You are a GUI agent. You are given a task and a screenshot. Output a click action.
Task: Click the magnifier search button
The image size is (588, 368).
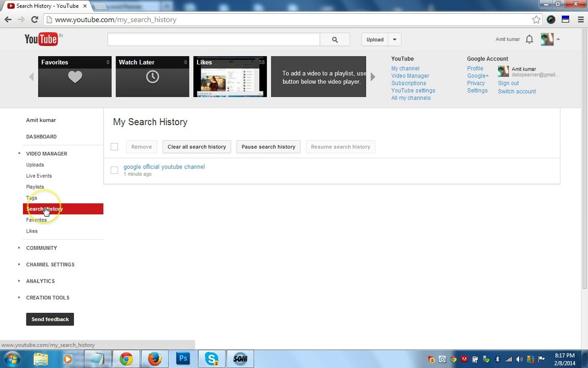[x=334, y=39]
